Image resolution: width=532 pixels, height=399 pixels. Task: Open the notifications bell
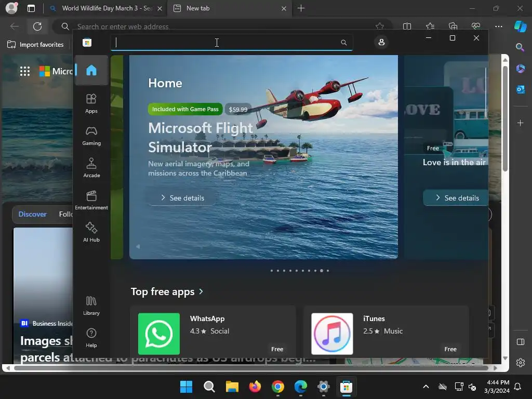tap(518, 387)
